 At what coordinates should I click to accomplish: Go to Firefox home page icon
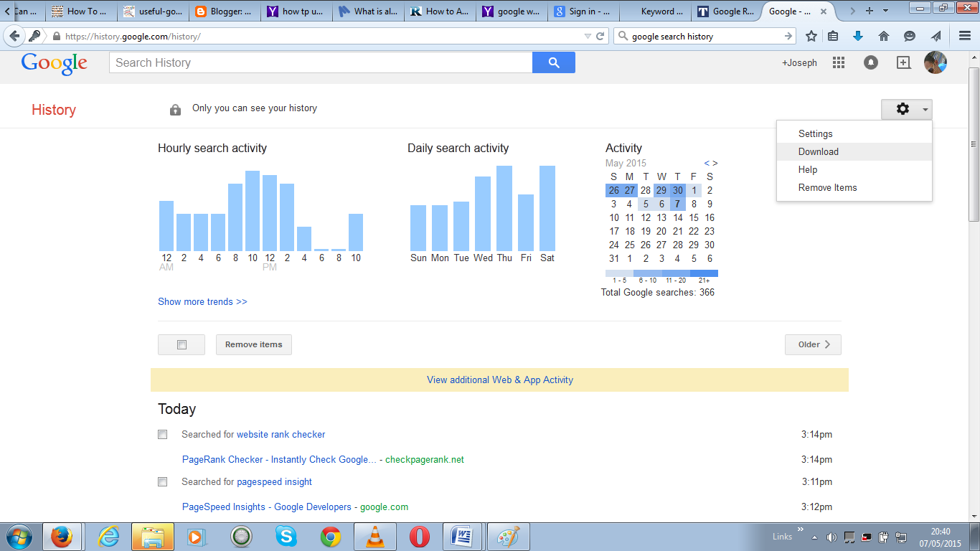[x=884, y=36]
